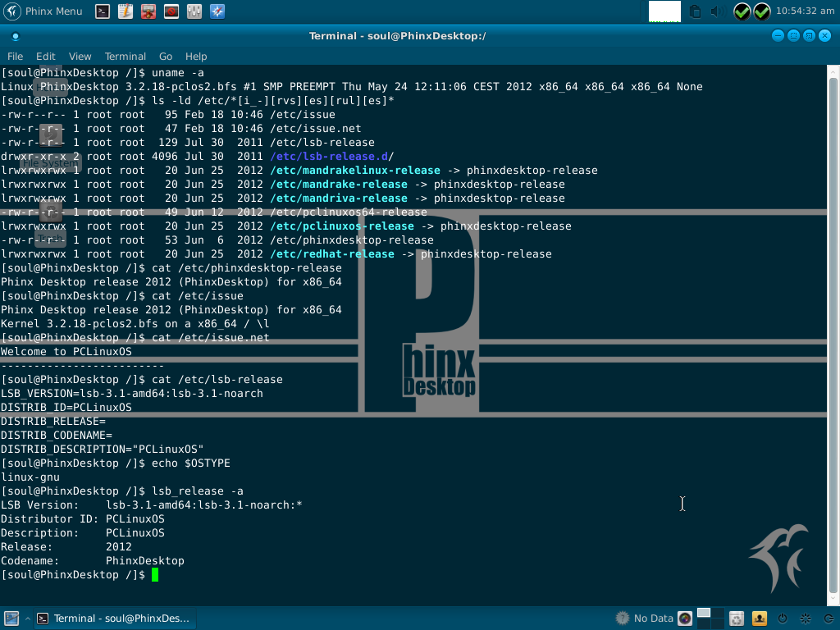Click the first green checkmark tray icon
The width and height of the screenshot is (840, 630).
click(742, 11)
